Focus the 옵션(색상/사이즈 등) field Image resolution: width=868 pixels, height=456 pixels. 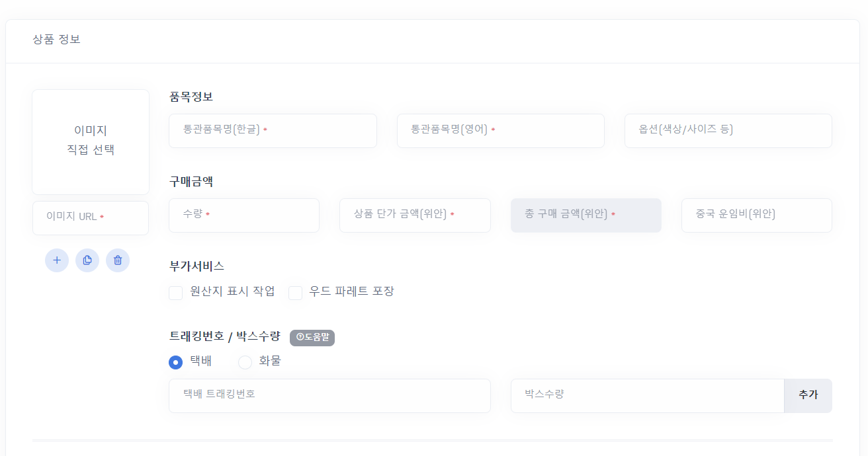coord(728,130)
